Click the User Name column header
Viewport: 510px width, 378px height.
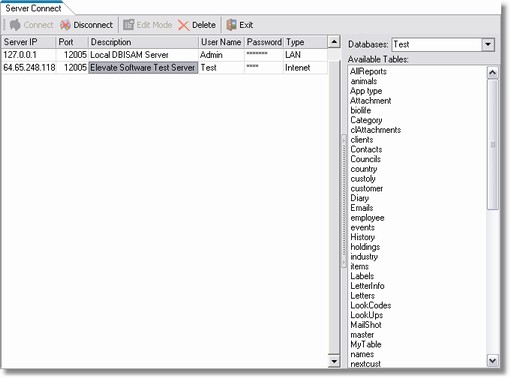click(221, 42)
